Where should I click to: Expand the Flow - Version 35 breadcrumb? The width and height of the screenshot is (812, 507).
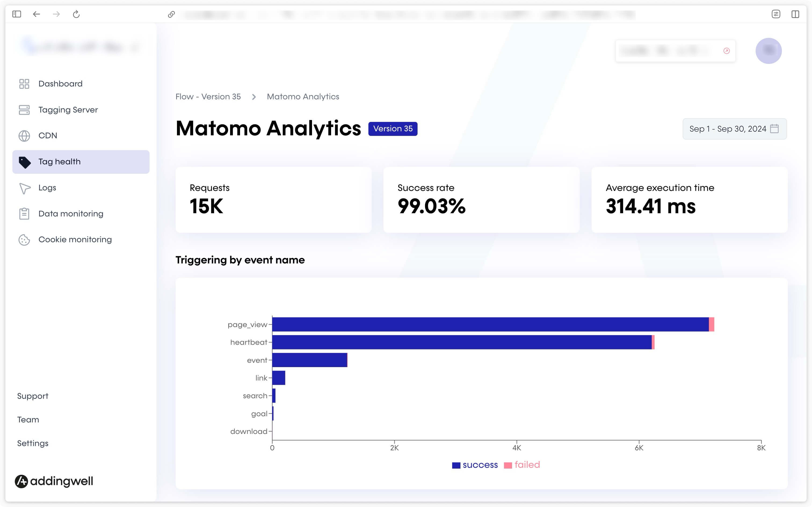[x=208, y=96]
